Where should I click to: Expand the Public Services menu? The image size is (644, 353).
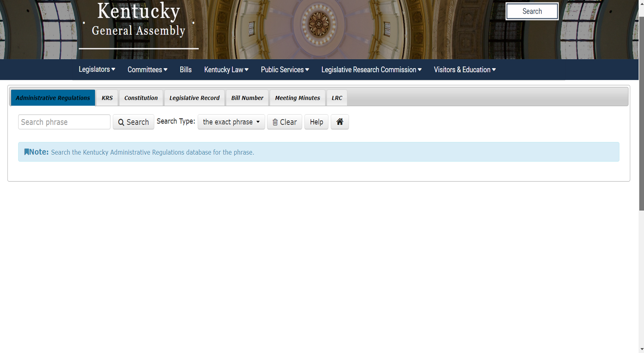click(x=285, y=70)
